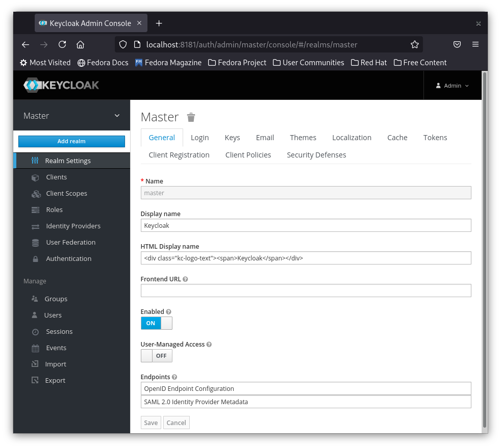Click the Import arrow icon in sidebar

pyautogui.click(x=35, y=364)
